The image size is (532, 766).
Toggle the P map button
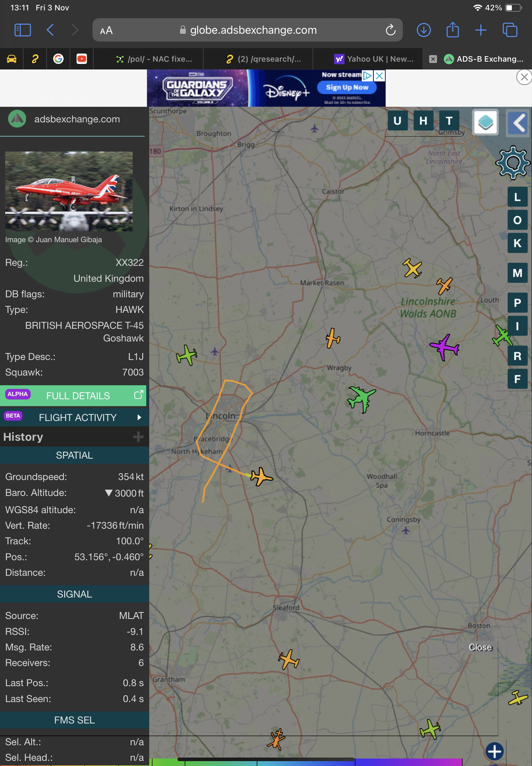point(517,303)
